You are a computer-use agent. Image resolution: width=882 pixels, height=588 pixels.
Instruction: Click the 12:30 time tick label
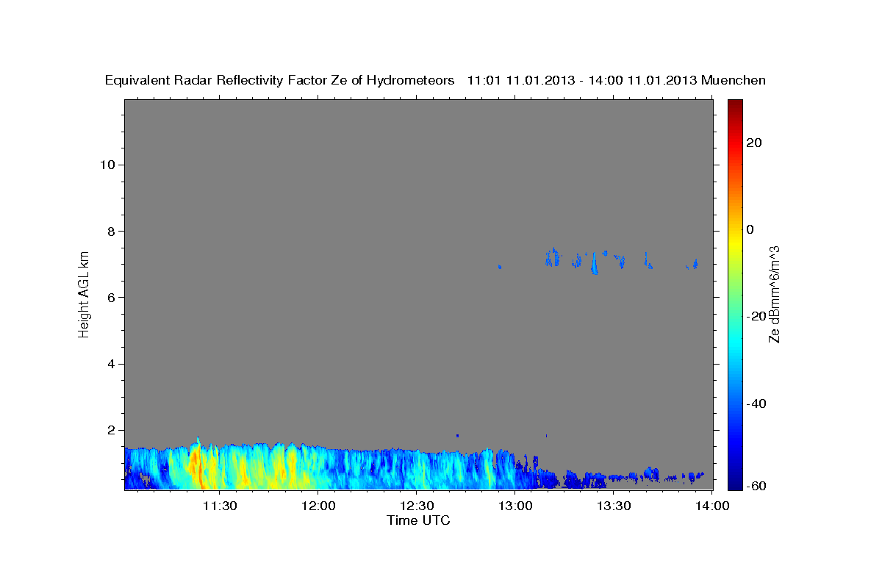pos(417,506)
